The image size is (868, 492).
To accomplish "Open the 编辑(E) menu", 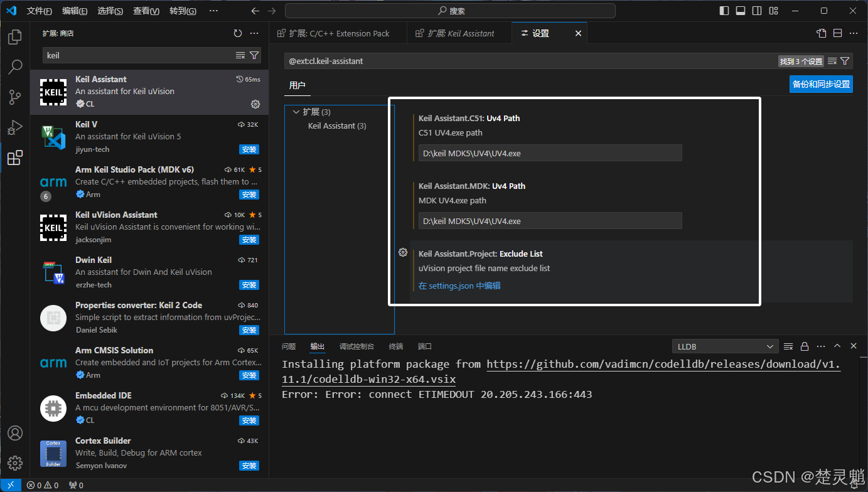I will (75, 11).
